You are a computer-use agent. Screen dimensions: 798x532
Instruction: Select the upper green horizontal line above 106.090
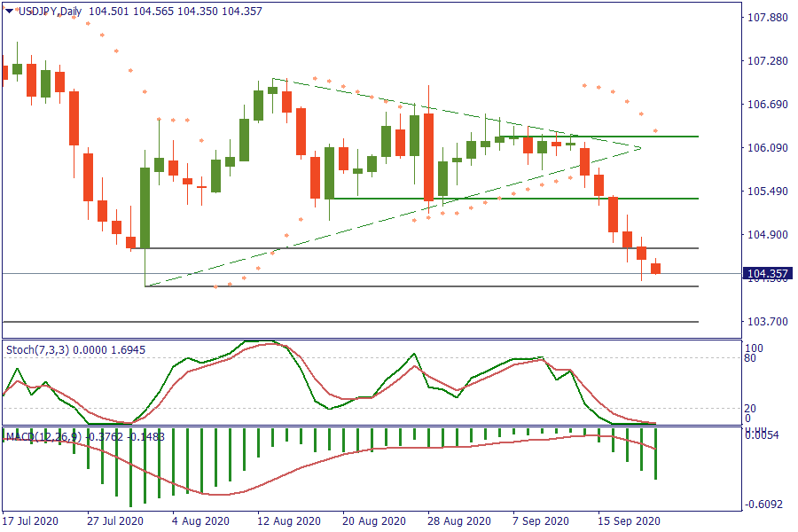[600, 137]
